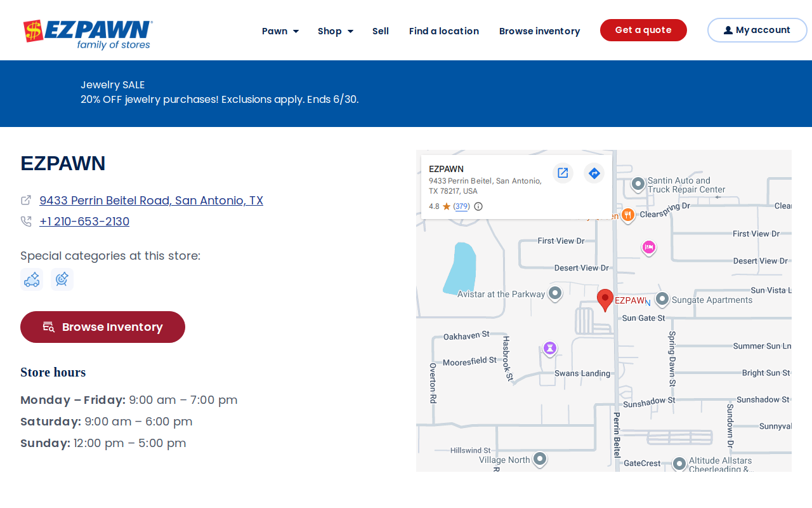
Task: Click the orange restaurant marker on map
Action: pos(627,215)
